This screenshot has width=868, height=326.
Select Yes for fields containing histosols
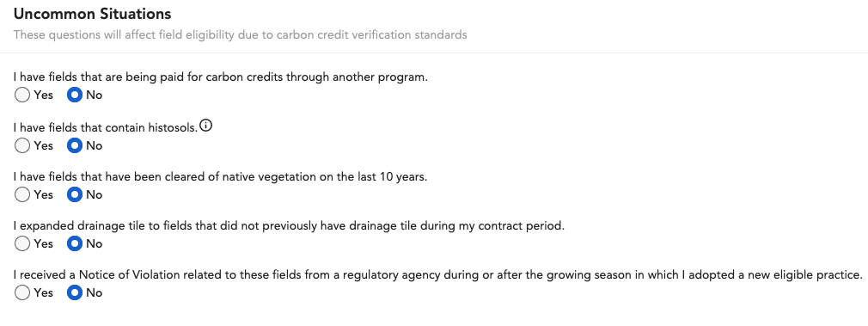click(x=22, y=145)
